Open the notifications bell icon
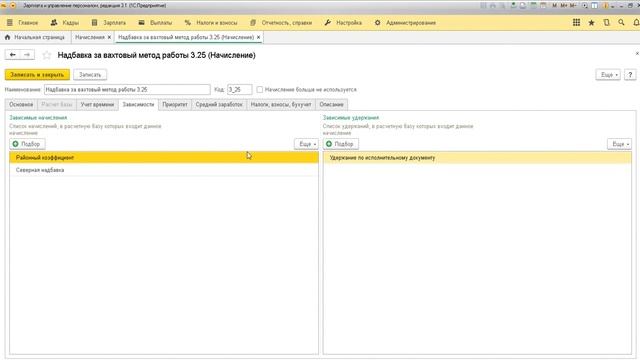 coord(636,23)
